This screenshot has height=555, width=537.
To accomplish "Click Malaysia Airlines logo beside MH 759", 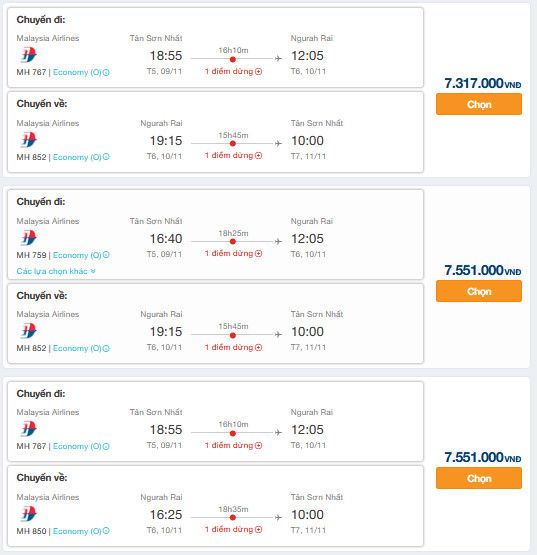I will click(x=28, y=238).
